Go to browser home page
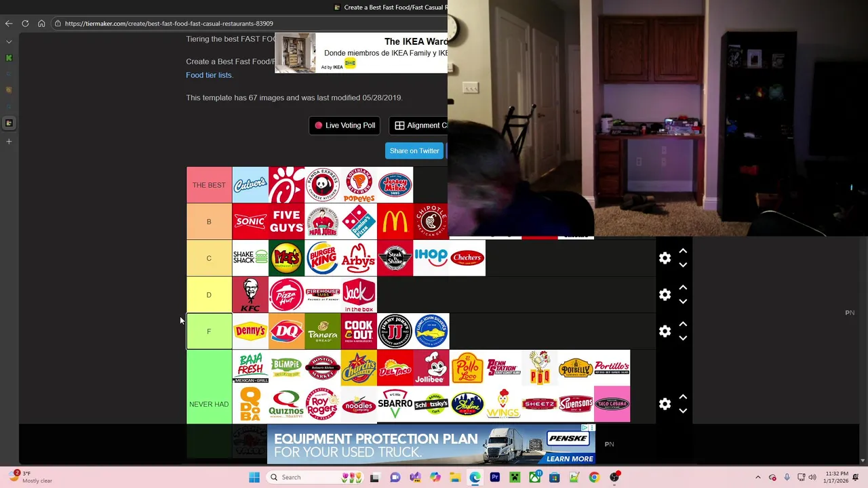The width and height of the screenshot is (868, 488). pyautogui.click(x=41, y=23)
